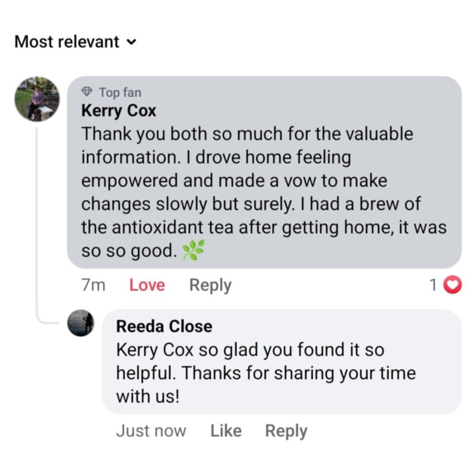Reply to Reeda Close's comment

[x=286, y=431]
